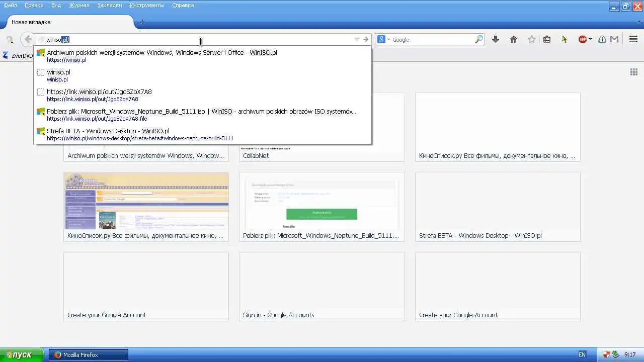This screenshot has height=362, width=644.
Task: Click the magnifying glass search icon
Action: coord(478,39)
